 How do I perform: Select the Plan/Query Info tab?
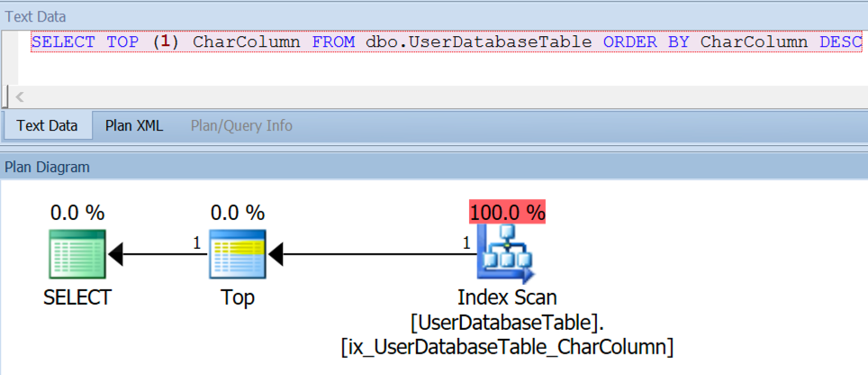coord(241,125)
